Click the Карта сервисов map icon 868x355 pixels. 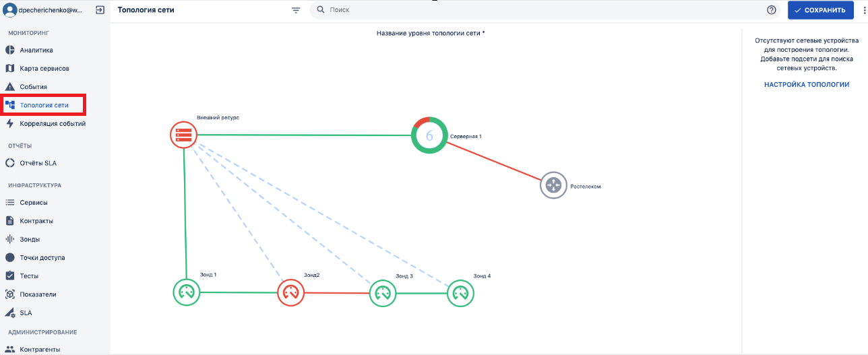click(10, 68)
